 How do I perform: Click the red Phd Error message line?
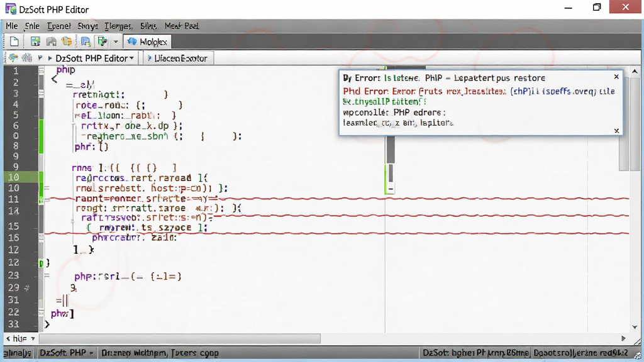[479, 91]
